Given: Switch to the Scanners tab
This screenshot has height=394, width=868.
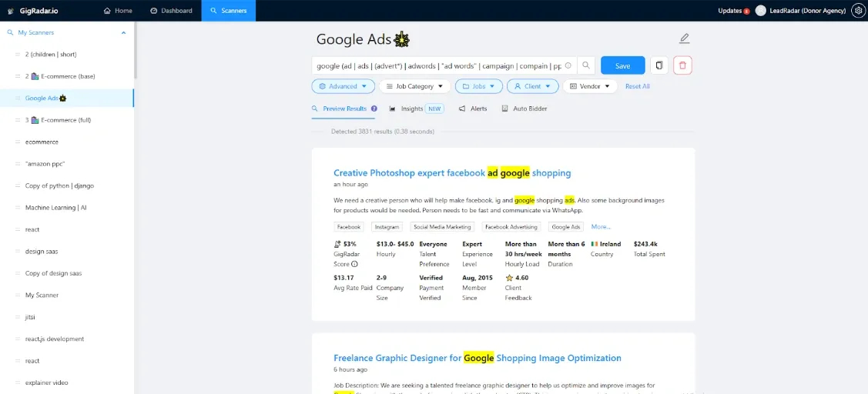Looking at the screenshot, I should [229, 11].
